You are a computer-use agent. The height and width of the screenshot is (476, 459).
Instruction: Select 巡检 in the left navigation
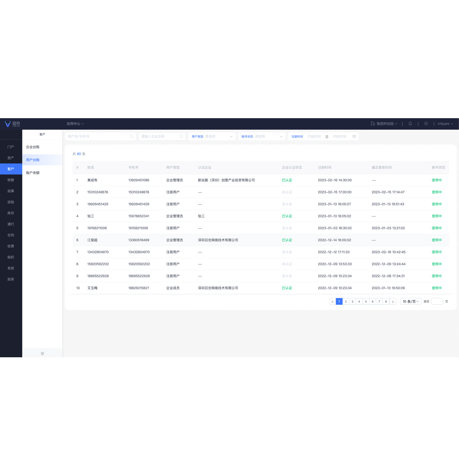pyautogui.click(x=11, y=202)
